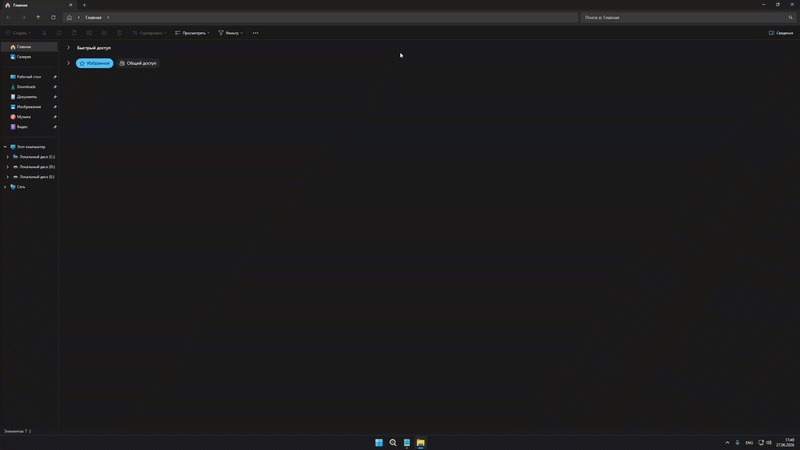This screenshot has width=800, height=450.
Task: Close the Главная tab
Action: click(x=70, y=5)
